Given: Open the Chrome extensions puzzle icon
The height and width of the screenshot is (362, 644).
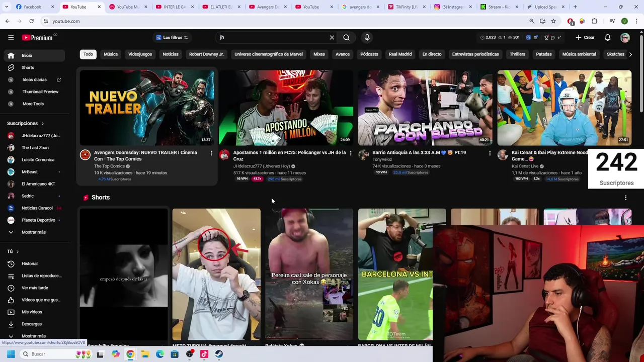Looking at the screenshot, I should coord(595,21).
